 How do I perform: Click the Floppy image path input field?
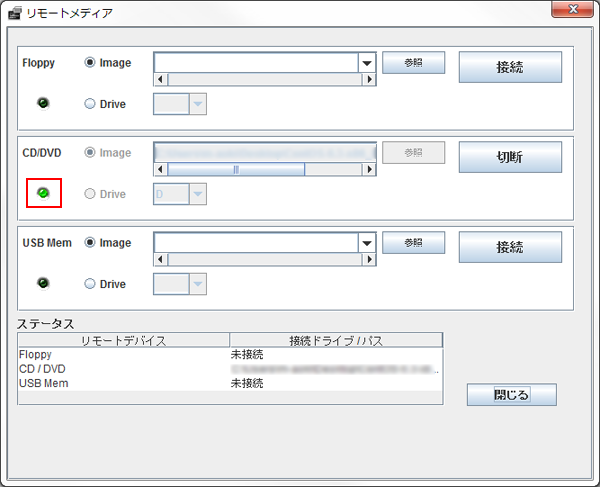click(x=256, y=63)
